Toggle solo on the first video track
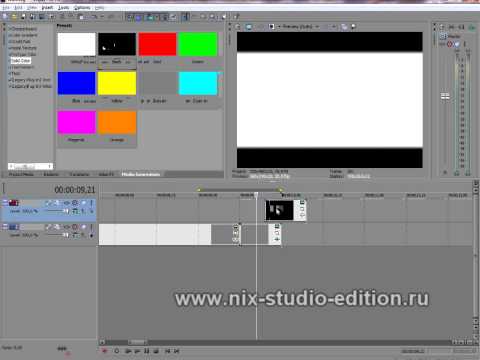This screenshot has height=360, width=480. tap(91, 203)
